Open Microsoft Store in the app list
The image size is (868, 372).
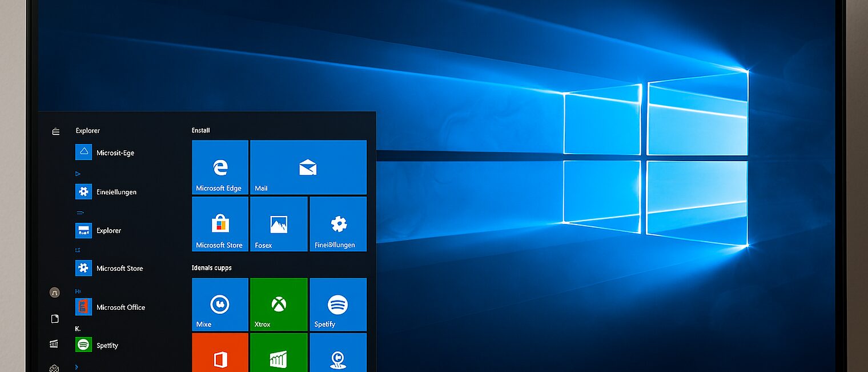coord(109,268)
